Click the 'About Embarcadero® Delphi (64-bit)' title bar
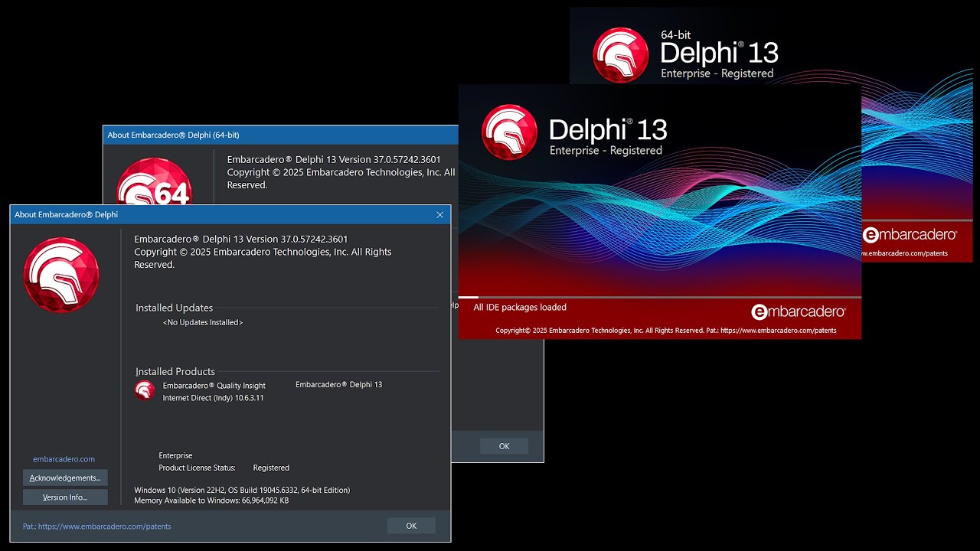This screenshot has width=980, height=551. tap(280, 135)
